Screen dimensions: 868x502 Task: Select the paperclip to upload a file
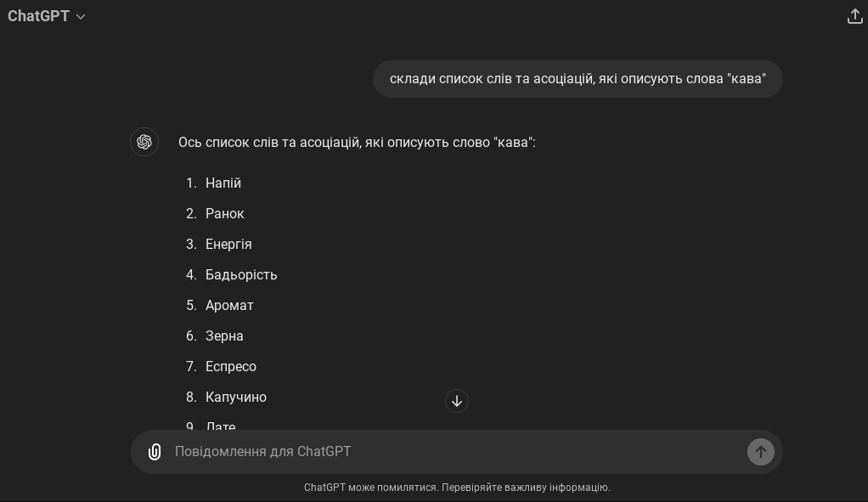pyautogui.click(x=155, y=452)
